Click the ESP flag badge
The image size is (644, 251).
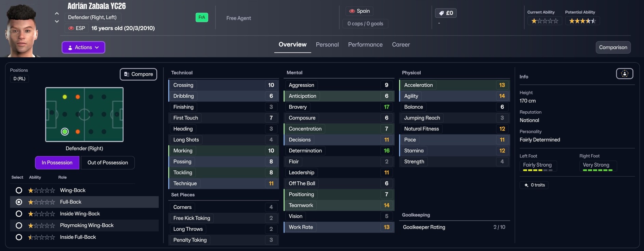(77, 28)
